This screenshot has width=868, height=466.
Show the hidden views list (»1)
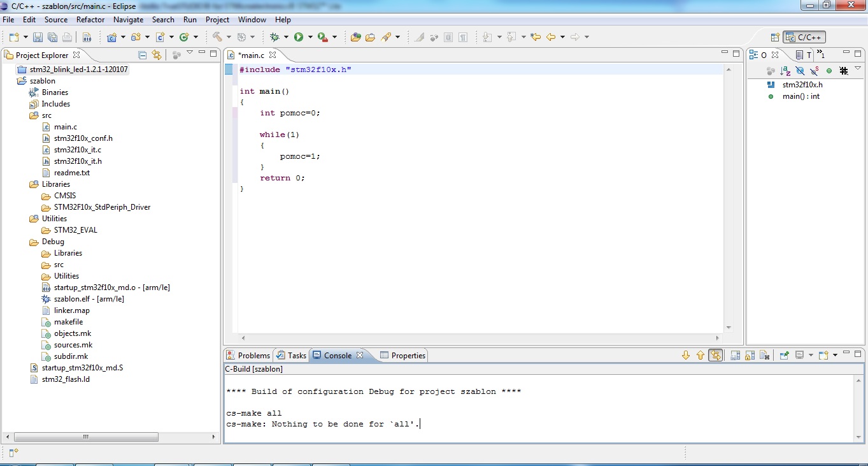[x=820, y=54]
